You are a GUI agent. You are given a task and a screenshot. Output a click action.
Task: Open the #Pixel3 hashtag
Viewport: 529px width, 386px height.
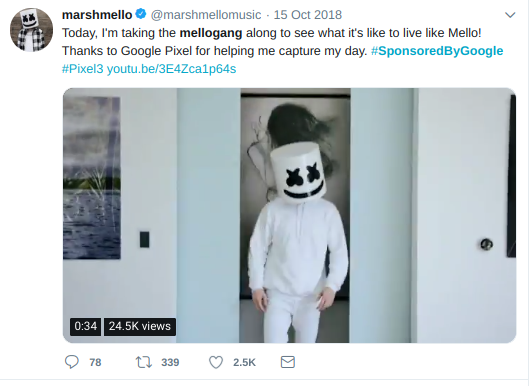(x=83, y=69)
